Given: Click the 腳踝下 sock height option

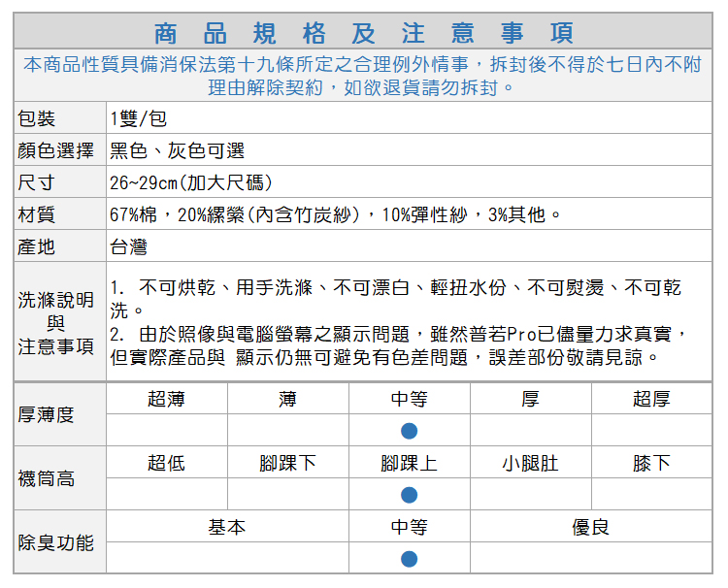Looking at the screenshot, I should tap(287, 463).
